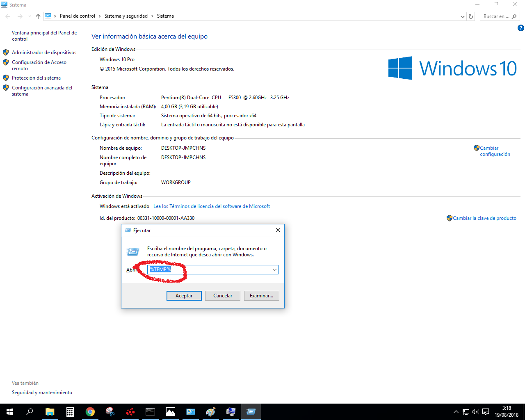The height and width of the screenshot is (420, 525).
Task: Open the network icon in the system tray
Action: 466,412
